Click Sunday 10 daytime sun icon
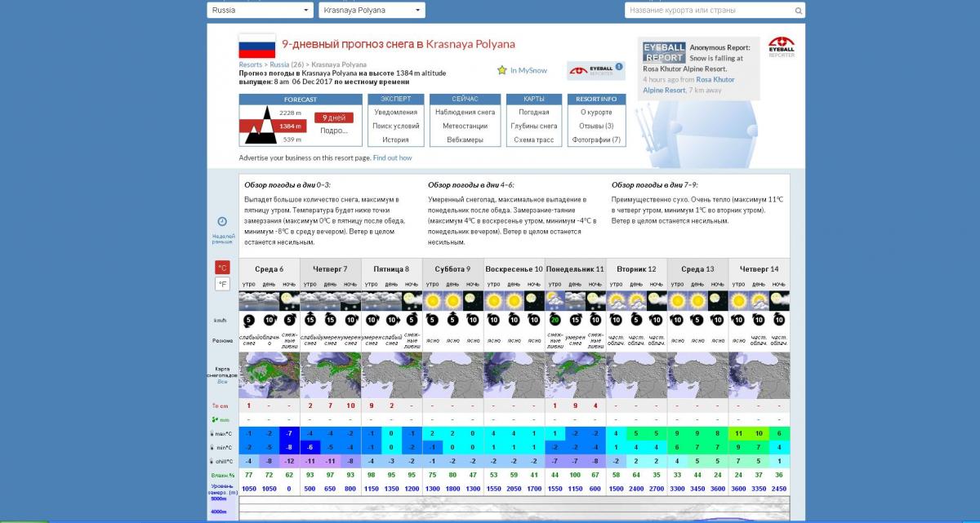The width and height of the screenshot is (980, 523). 514,300
